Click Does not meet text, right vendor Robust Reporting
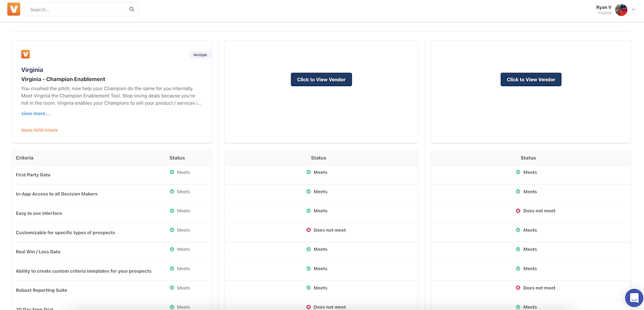 tap(539, 288)
